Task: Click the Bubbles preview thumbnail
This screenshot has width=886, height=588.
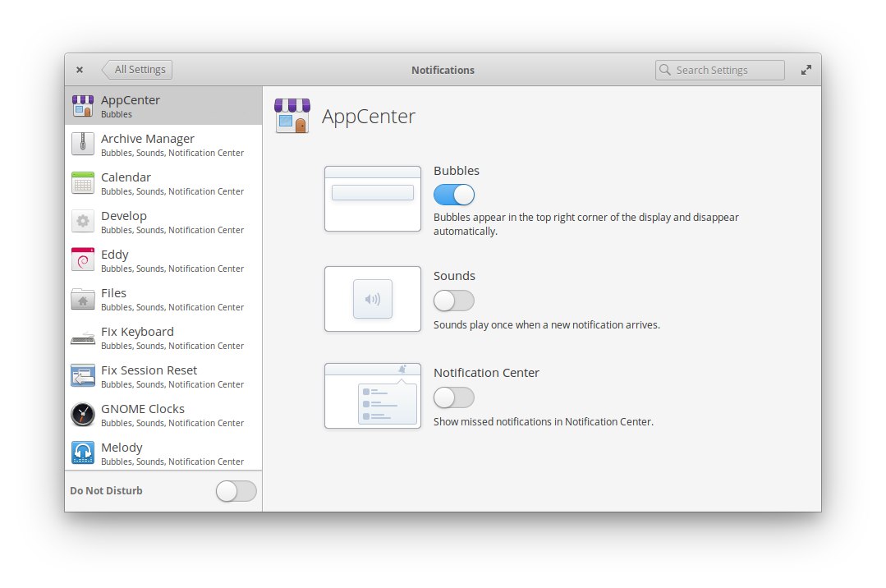Action: (372, 199)
